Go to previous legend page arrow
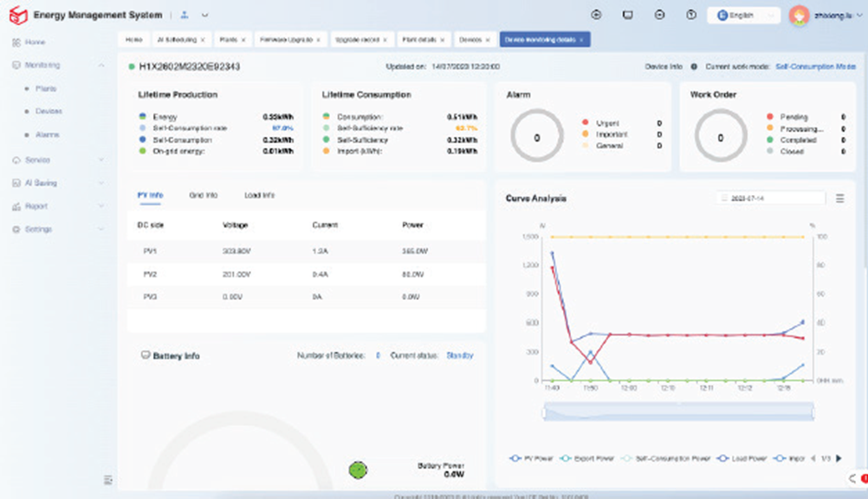Viewport: 868px width, 499px height. coord(813,458)
